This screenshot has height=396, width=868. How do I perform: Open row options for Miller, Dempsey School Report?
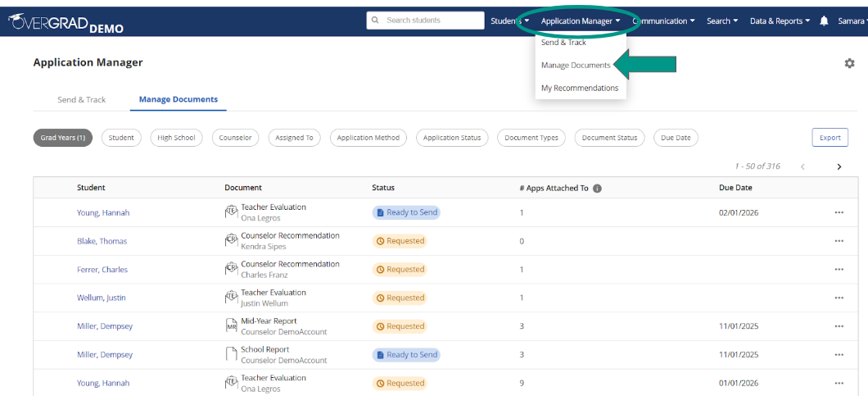coord(839,355)
